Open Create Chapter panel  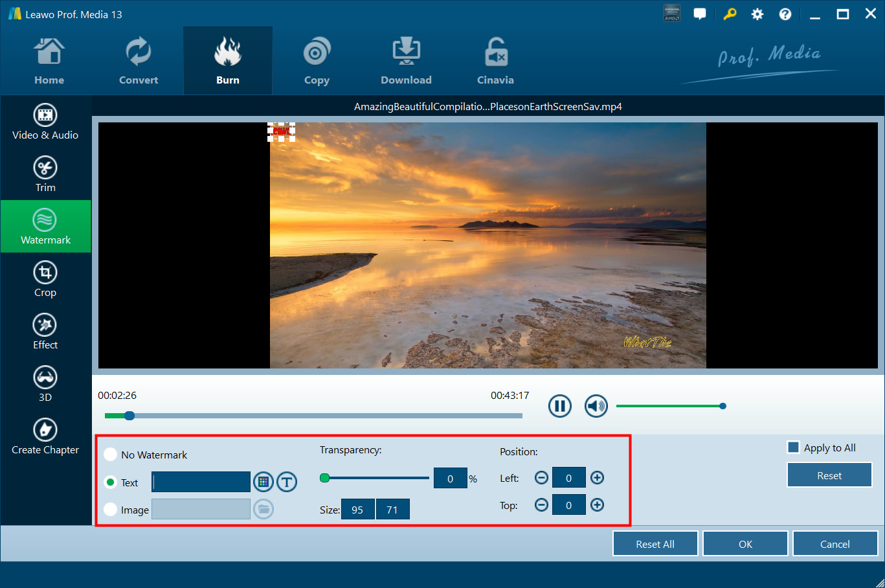(x=45, y=436)
